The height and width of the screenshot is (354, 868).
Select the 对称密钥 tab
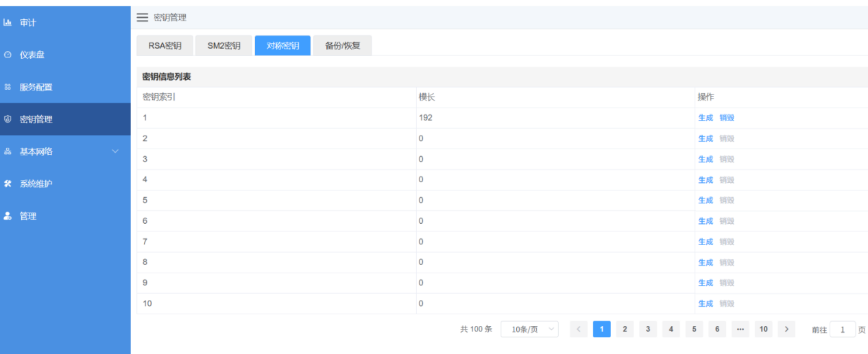click(282, 46)
